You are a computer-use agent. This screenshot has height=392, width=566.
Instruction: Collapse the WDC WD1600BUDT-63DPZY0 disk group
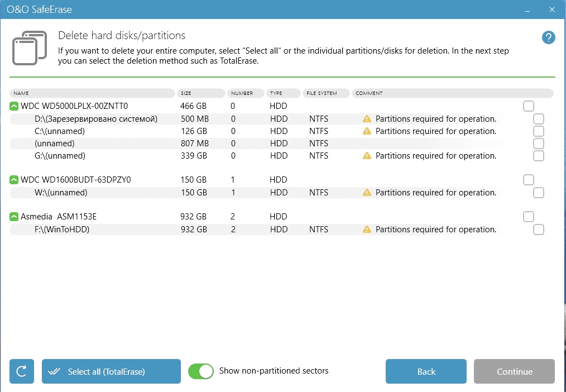click(14, 180)
